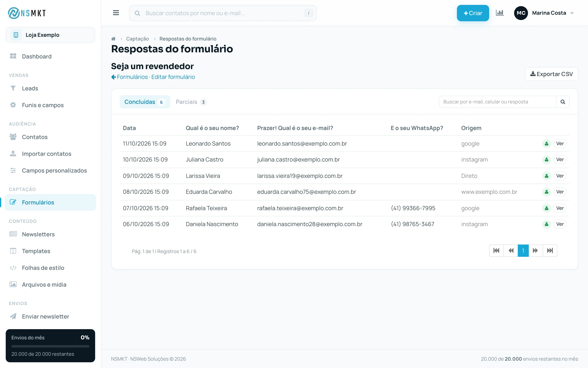Open the statistics bar chart icon
The width and height of the screenshot is (588, 368).
pos(500,13)
